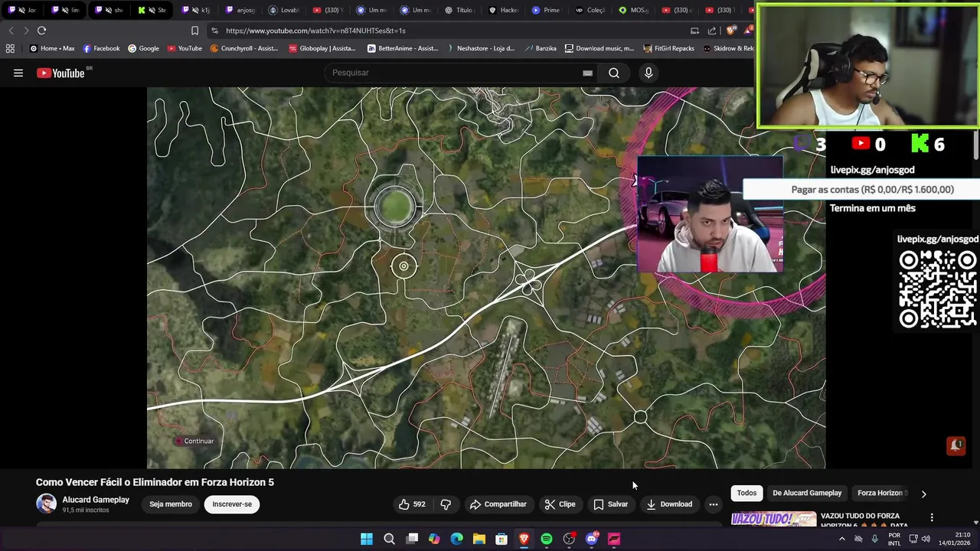
Task: Open the Home • Max bookmark
Action: point(52,48)
